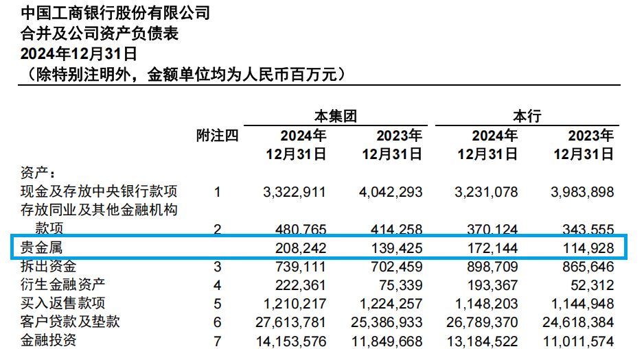Image resolution: width=644 pixels, height=349 pixels.
Task: Click value 739,111 in the 拆出资金 row
Action: (301, 267)
